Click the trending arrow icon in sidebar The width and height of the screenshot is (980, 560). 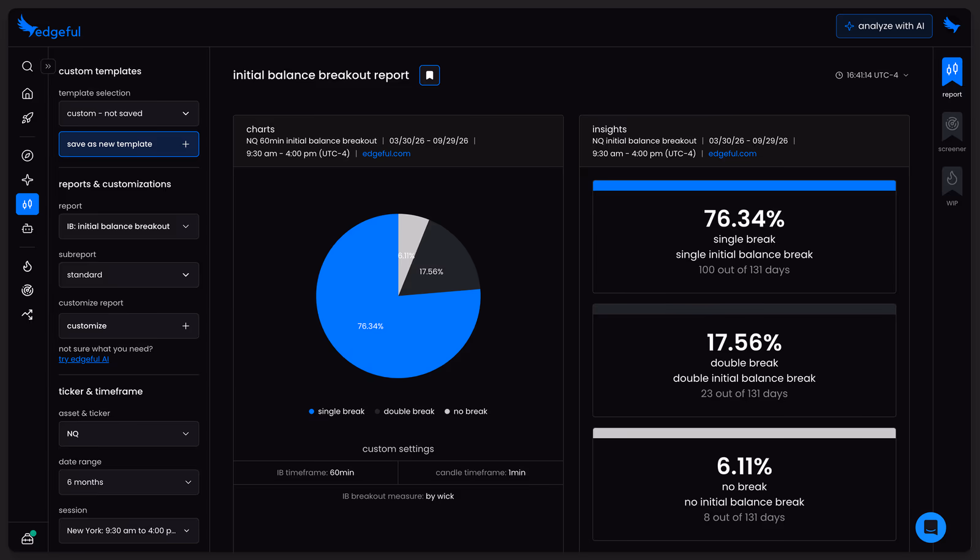[28, 315]
